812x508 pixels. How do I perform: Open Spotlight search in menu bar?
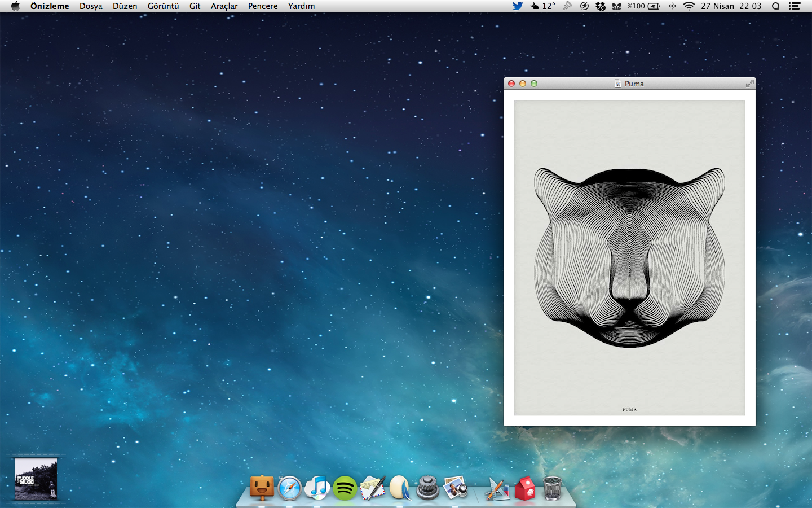(776, 6)
